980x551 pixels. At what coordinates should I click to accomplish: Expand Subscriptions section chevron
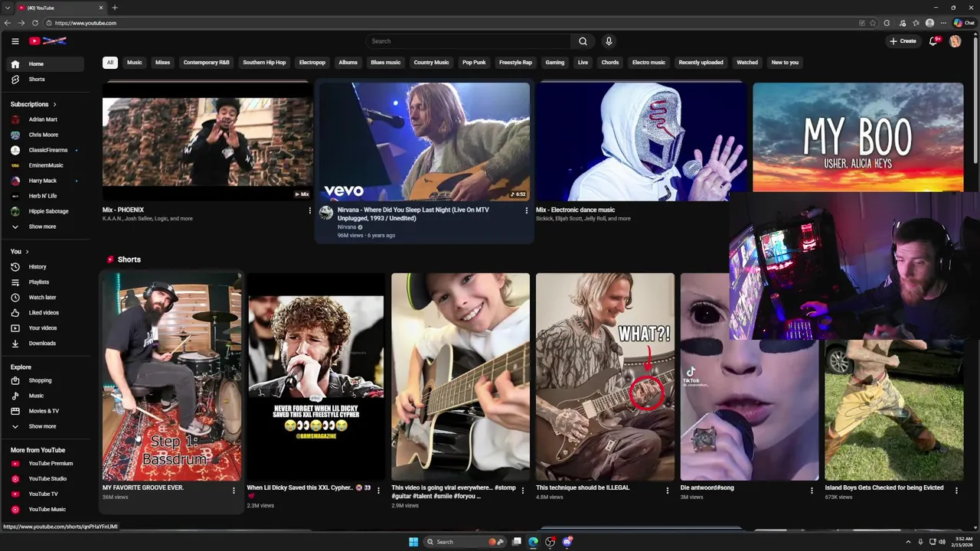(x=54, y=104)
